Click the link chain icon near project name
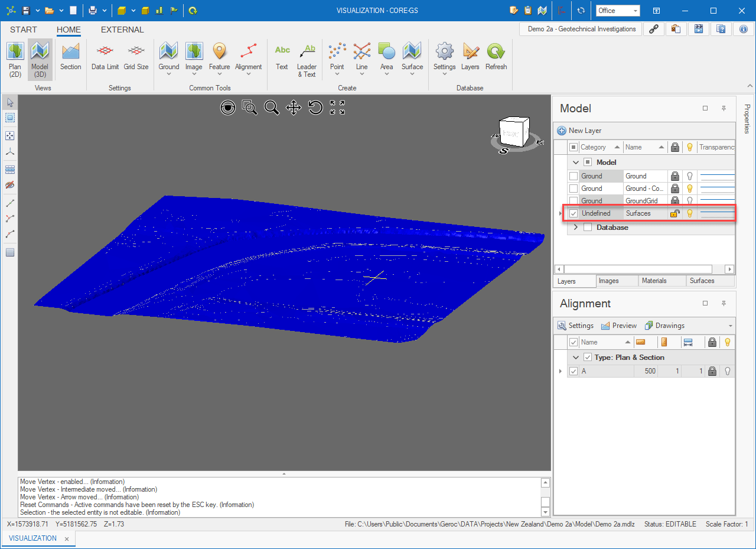Viewport: 756px width, 549px height. point(654,29)
